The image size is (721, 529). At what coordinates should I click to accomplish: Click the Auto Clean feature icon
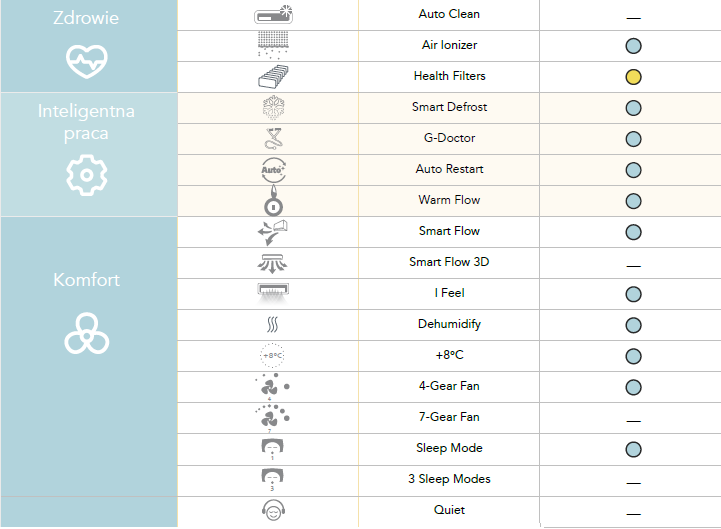coord(272,15)
